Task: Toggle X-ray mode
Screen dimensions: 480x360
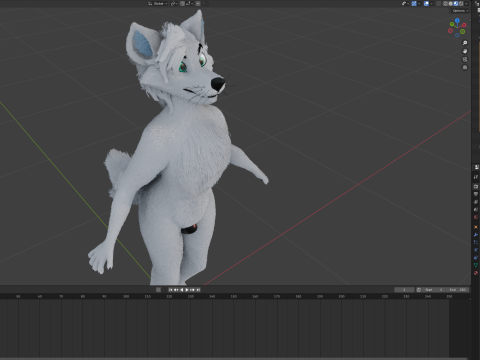Action: click(439, 4)
